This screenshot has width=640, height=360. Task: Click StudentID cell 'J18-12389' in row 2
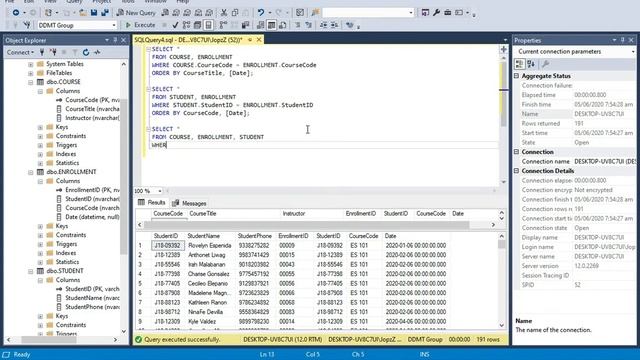point(167,255)
